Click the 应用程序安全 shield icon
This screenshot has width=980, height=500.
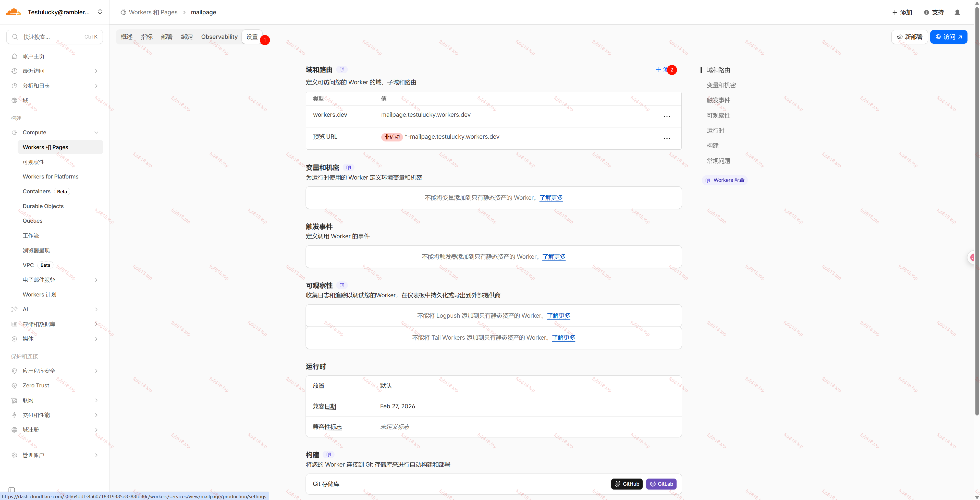15,371
